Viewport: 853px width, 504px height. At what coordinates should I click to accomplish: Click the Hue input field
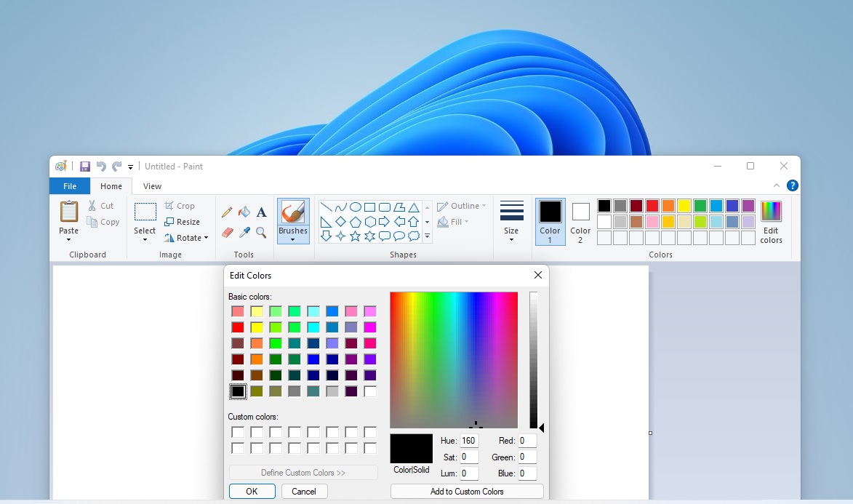pos(469,441)
